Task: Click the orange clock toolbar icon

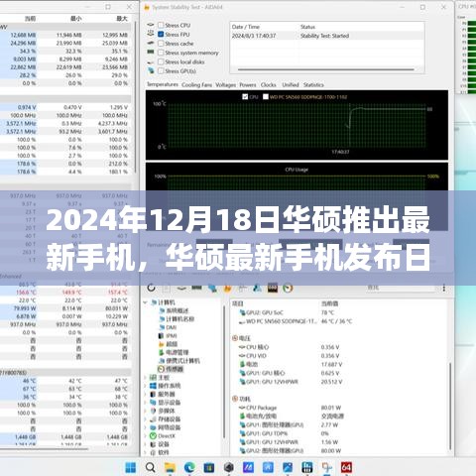Action: point(288,288)
